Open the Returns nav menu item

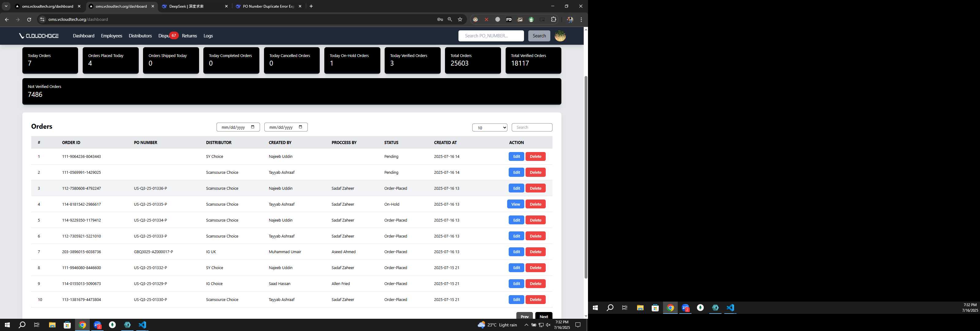(190, 36)
